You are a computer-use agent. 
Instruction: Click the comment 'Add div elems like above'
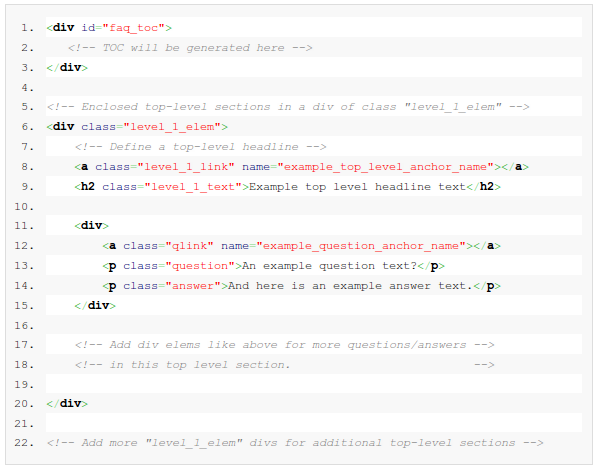point(284,345)
